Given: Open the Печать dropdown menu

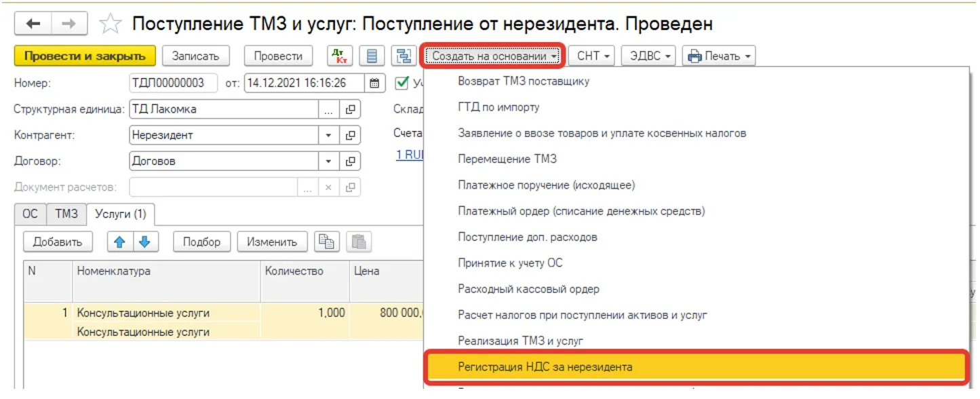Looking at the screenshot, I should pyautogui.click(x=718, y=56).
